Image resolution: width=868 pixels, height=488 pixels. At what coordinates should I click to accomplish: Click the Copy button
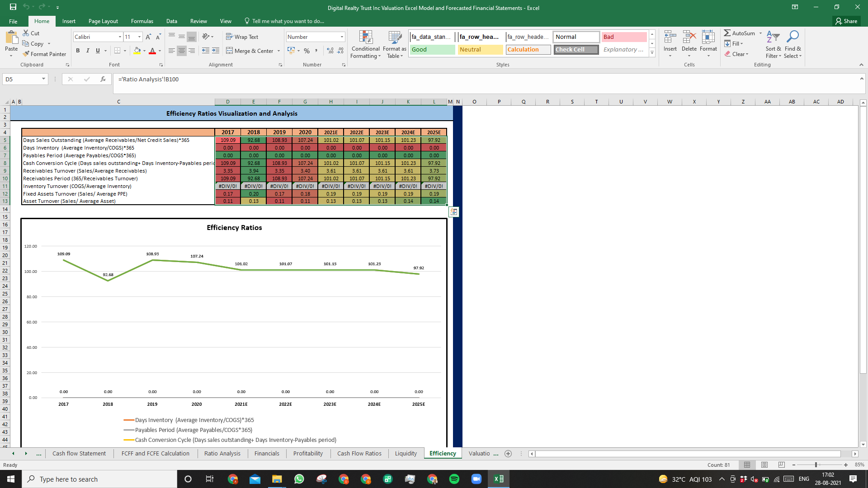click(x=33, y=44)
